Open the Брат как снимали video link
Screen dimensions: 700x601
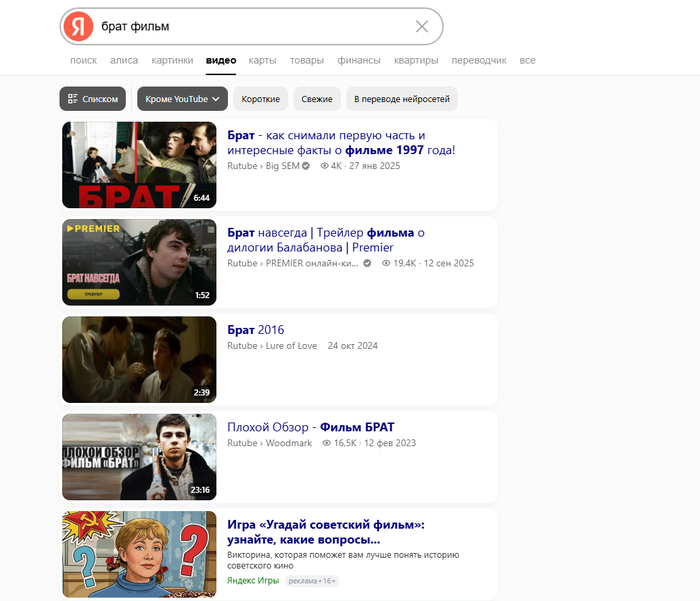tap(340, 142)
